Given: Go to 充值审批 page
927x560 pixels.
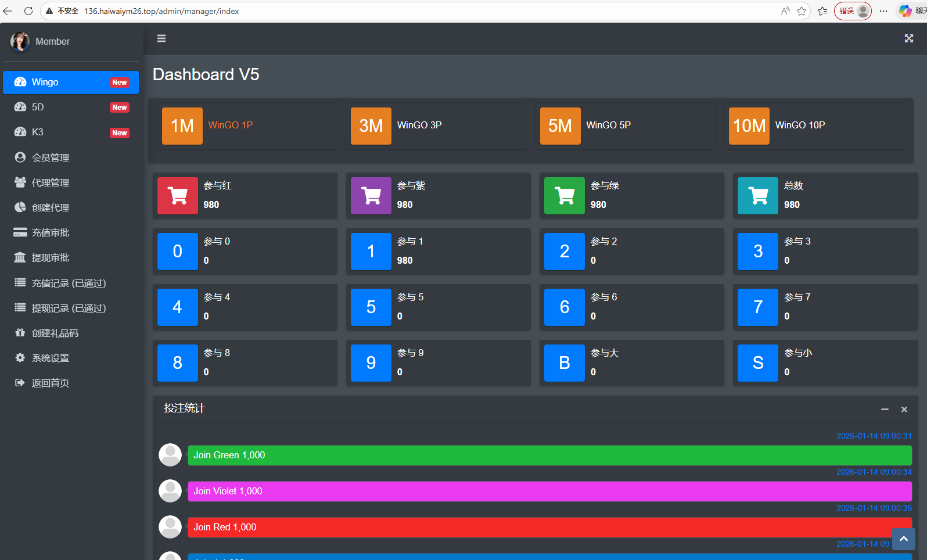Looking at the screenshot, I should [x=51, y=232].
